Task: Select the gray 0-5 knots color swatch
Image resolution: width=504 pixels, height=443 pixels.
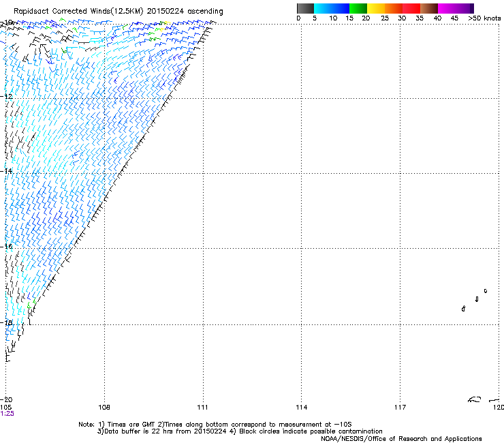Action: point(305,8)
